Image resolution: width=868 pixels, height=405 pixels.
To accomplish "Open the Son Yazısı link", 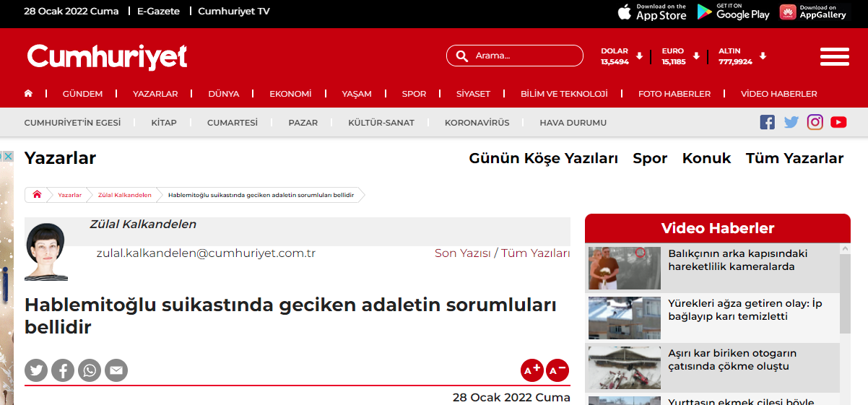I will click(x=462, y=253).
